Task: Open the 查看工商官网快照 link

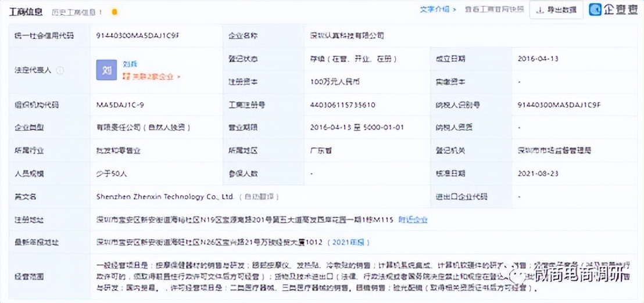Action: [x=495, y=9]
